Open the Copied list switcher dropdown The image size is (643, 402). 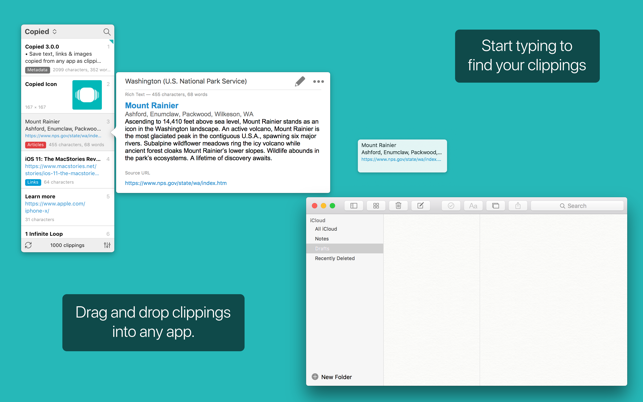click(x=41, y=32)
